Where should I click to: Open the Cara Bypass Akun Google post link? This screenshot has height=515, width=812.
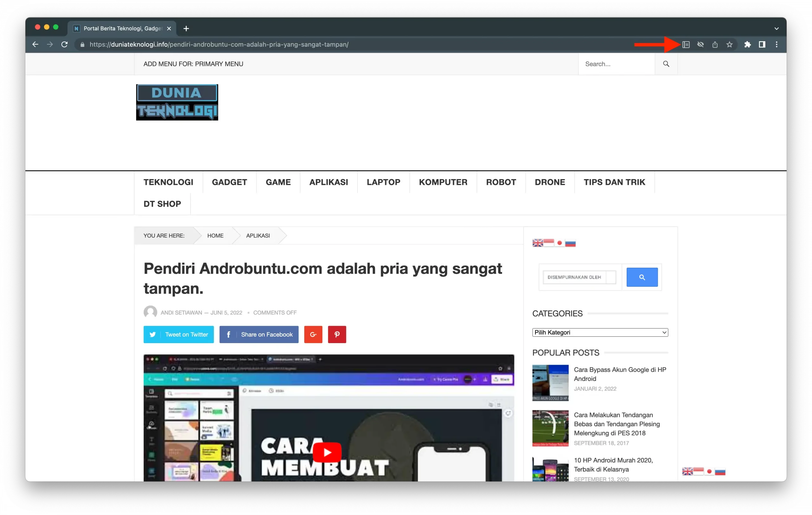[x=620, y=374]
